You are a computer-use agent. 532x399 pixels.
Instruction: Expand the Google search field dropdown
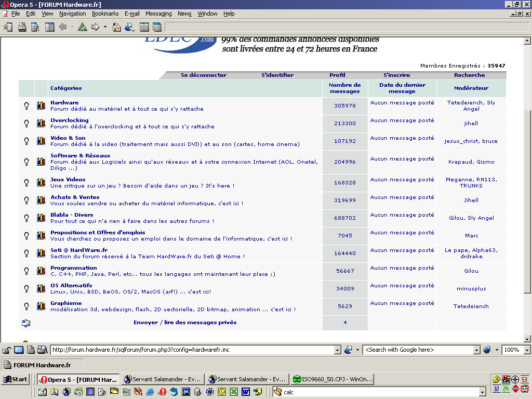(x=476, y=350)
